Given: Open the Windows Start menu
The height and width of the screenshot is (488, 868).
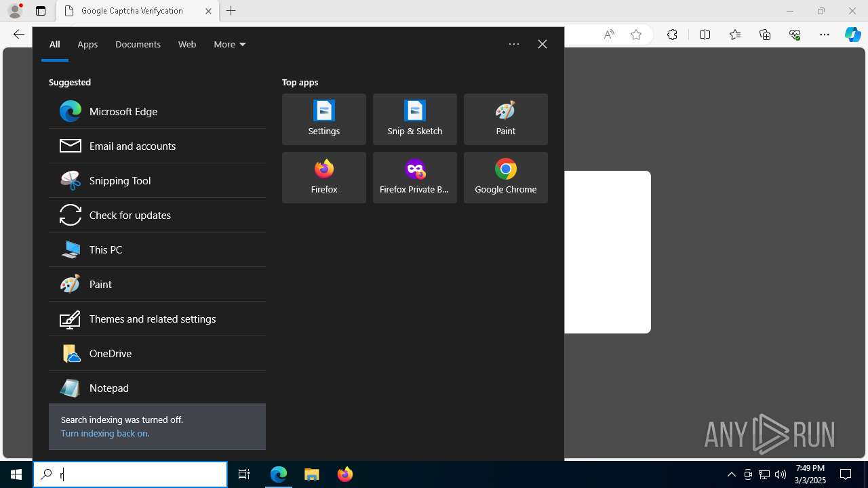Looking at the screenshot, I should click(16, 474).
